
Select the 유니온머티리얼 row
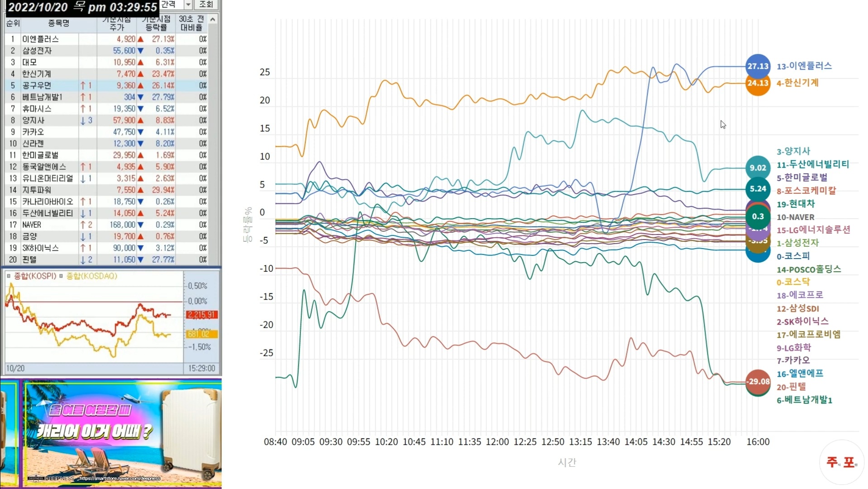point(106,178)
